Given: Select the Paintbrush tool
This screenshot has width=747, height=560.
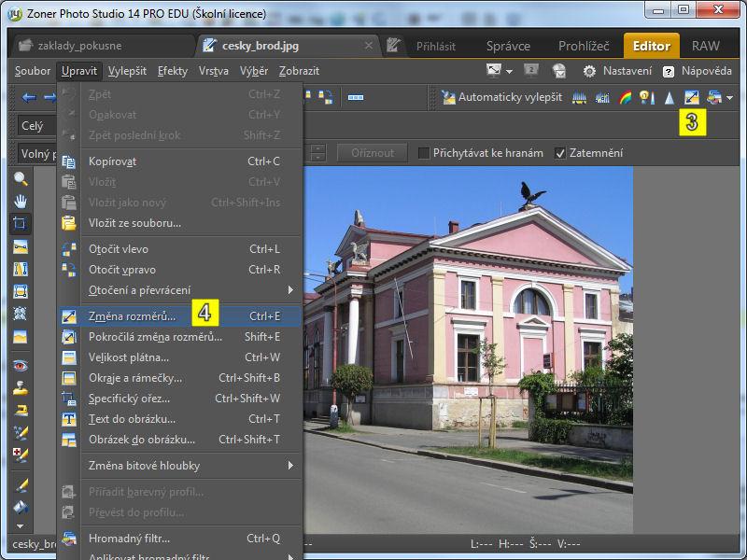Looking at the screenshot, I should coord(20,485).
